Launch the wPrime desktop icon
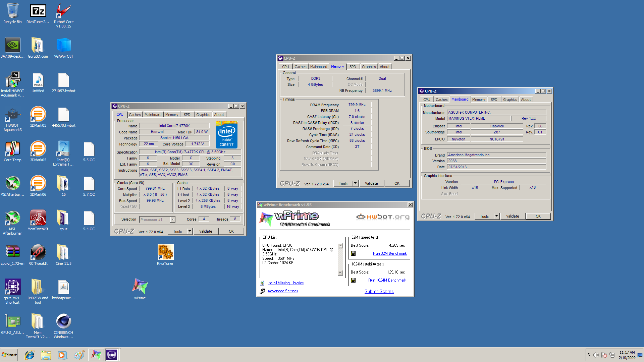644x362 pixels. [140, 290]
